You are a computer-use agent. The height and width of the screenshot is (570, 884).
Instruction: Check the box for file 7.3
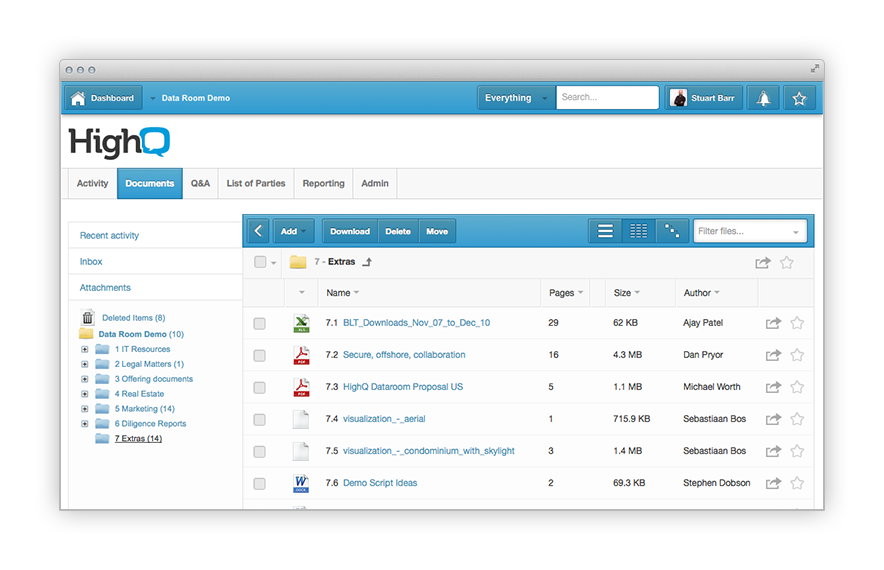tap(259, 388)
